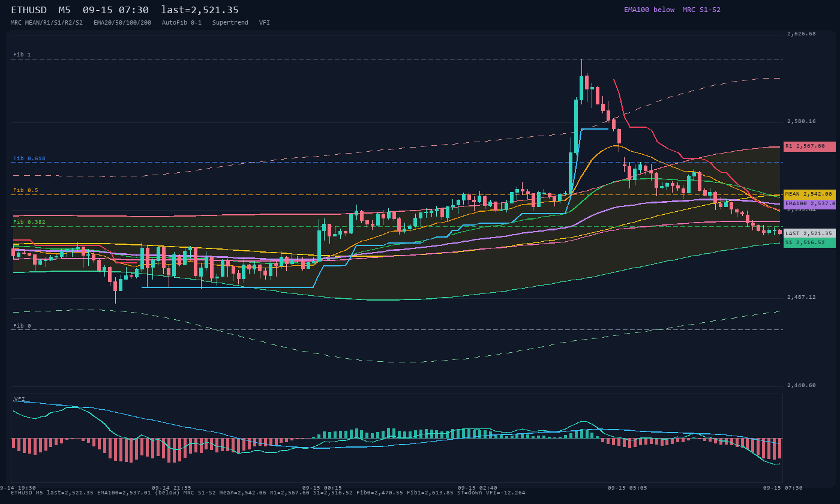Select the EMA20/50/100/200 indicator legend
The height and width of the screenshot is (504, 840).
pyautogui.click(x=122, y=23)
